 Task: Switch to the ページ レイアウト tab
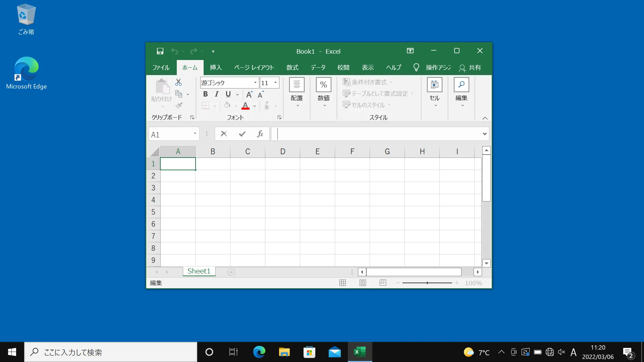(x=254, y=68)
